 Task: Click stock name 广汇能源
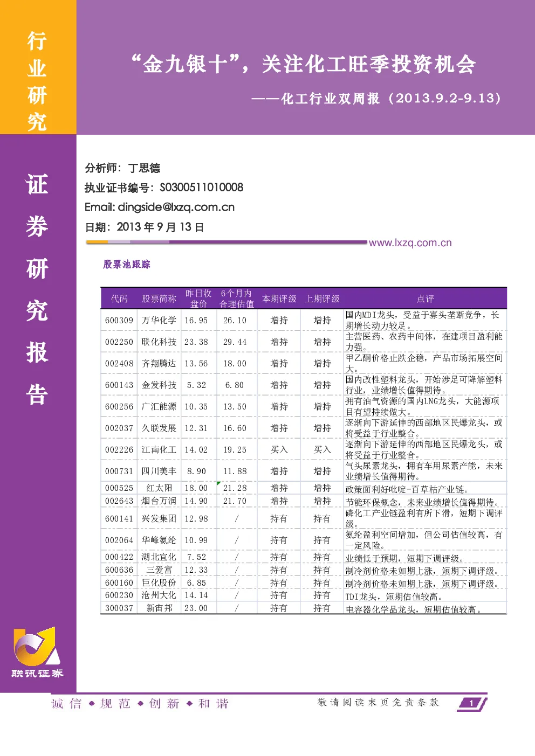tap(159, 407)
